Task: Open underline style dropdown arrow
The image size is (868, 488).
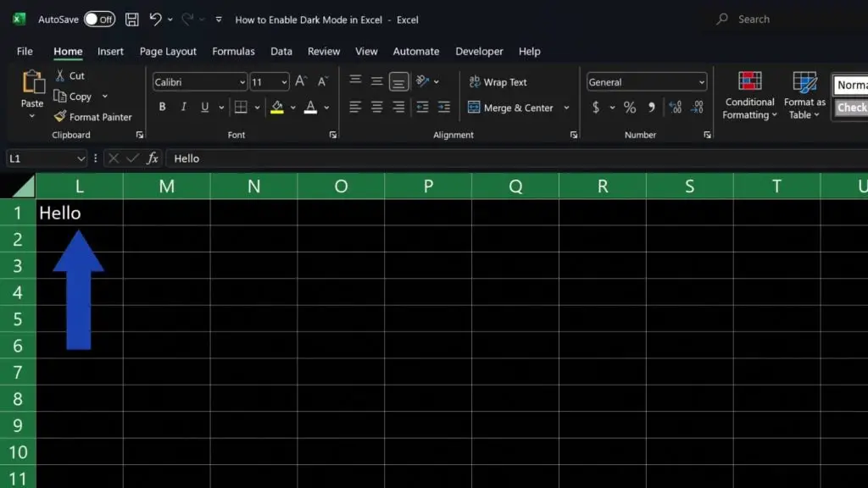Action: coord(221,108)
